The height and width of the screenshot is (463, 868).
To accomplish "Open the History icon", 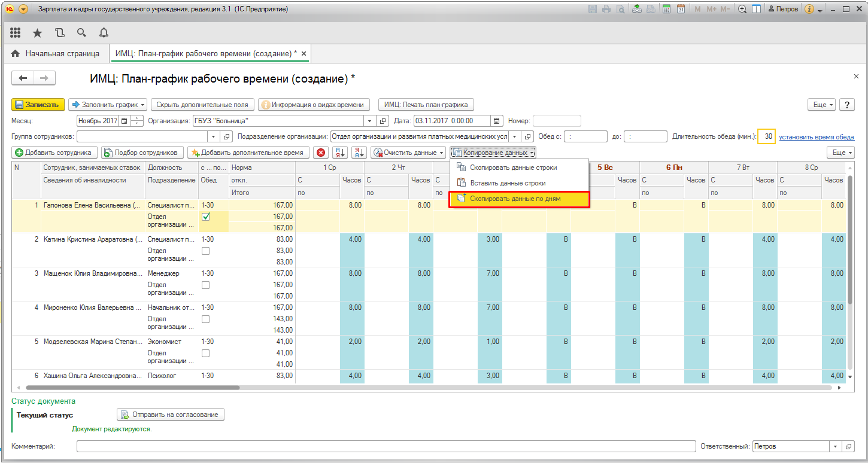I will pos(59,33).
